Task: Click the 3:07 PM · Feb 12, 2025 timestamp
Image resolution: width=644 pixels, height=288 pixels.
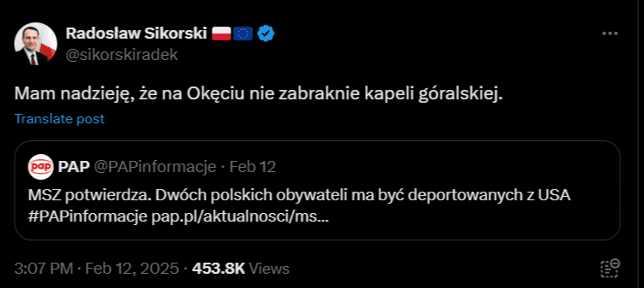Action: tap(97, 269)
